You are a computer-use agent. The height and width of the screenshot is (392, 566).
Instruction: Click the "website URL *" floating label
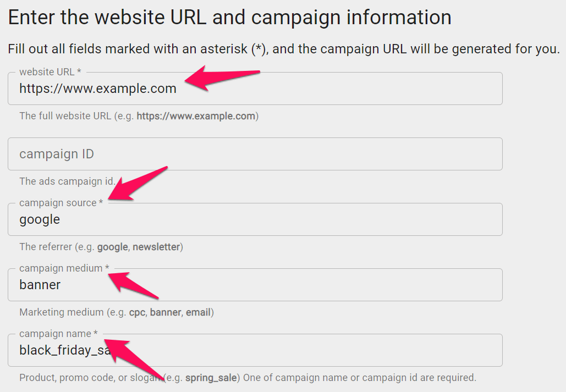(x=50, y=72)
